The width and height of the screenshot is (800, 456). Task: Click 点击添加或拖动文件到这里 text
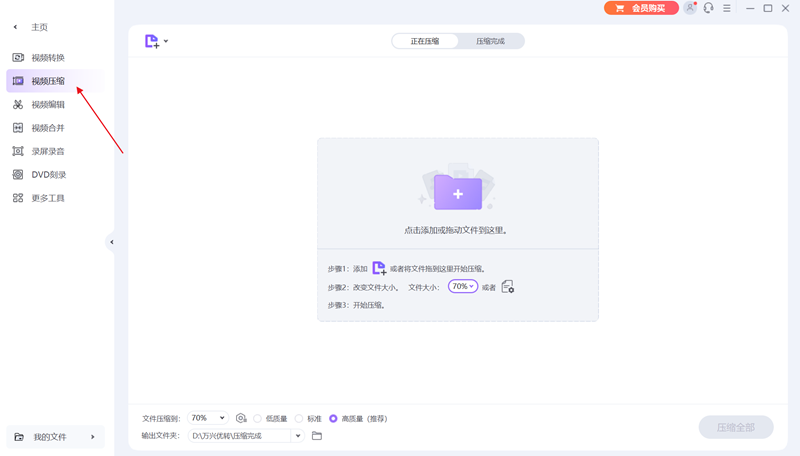click(x=456, y=231)
